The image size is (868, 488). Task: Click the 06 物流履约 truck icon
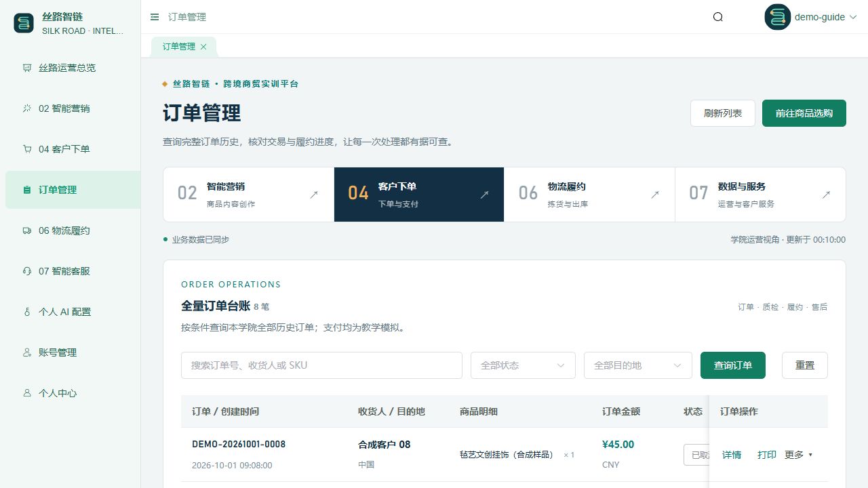pos(27,230)
